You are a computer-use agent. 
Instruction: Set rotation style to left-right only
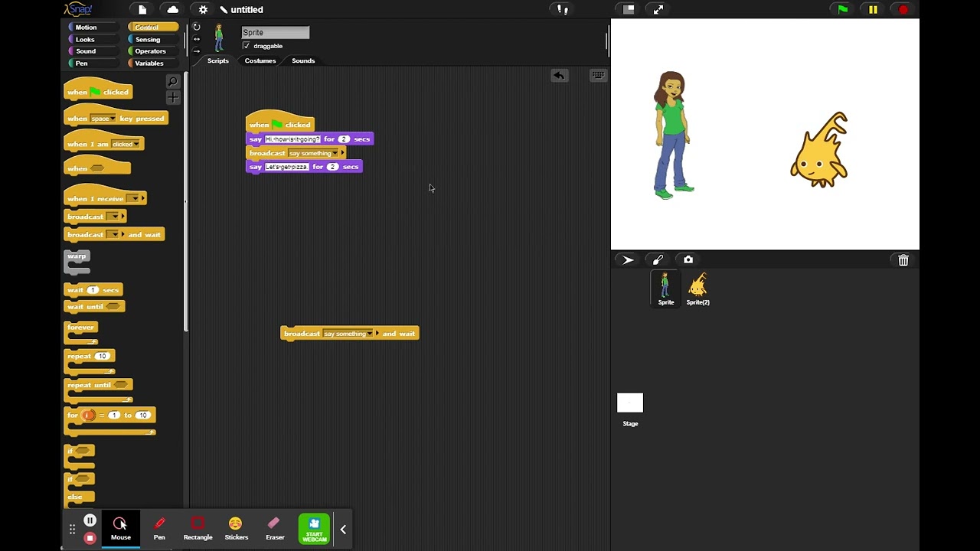197,39
